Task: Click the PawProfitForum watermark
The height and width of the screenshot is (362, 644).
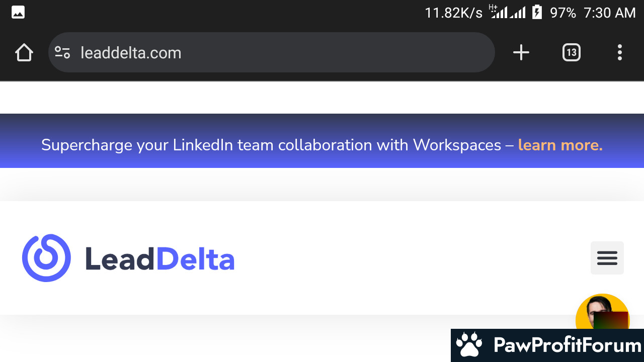Action: point(547,345)
